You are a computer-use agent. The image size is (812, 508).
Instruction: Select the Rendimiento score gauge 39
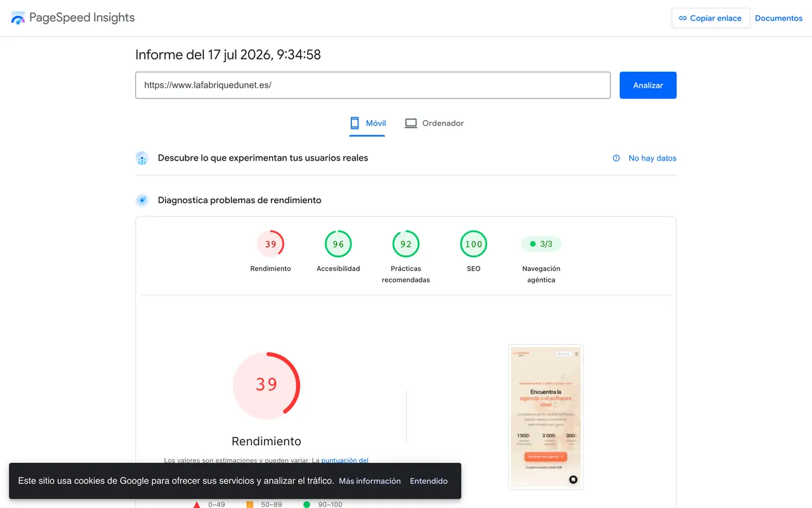(271, 244)
